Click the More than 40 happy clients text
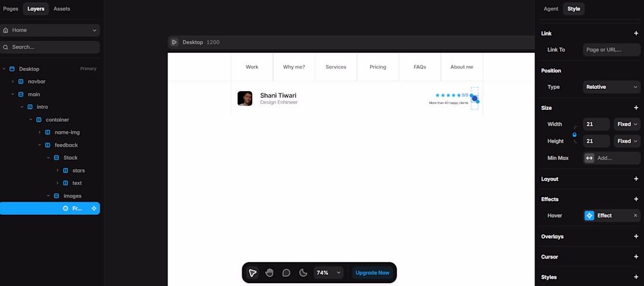This screenshot has width=644, height=286. (448, 103)
